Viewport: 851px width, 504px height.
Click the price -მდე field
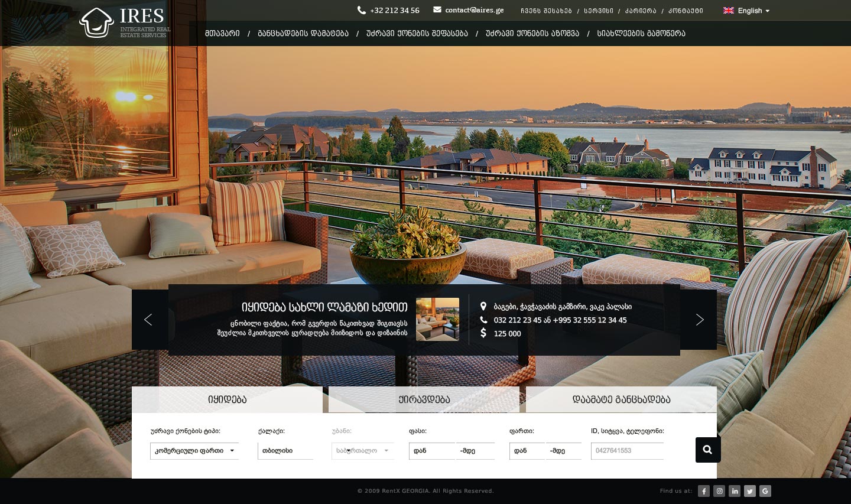pyautogui.click(x=476, y=451)
